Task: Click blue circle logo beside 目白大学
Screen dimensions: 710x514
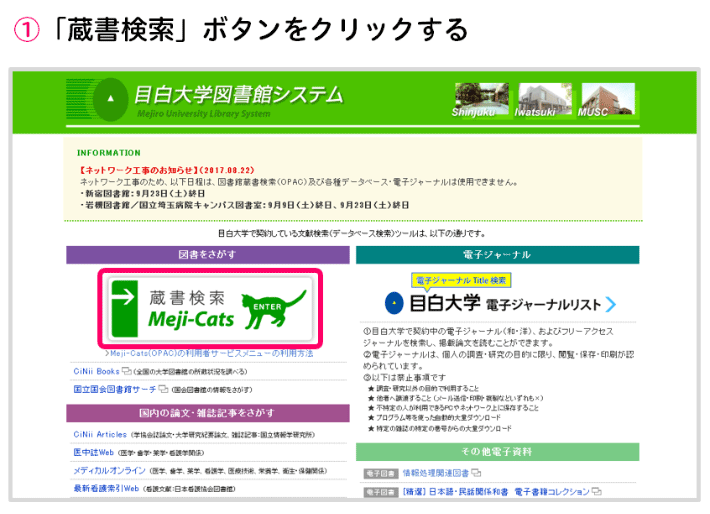Action: [394, 303]
